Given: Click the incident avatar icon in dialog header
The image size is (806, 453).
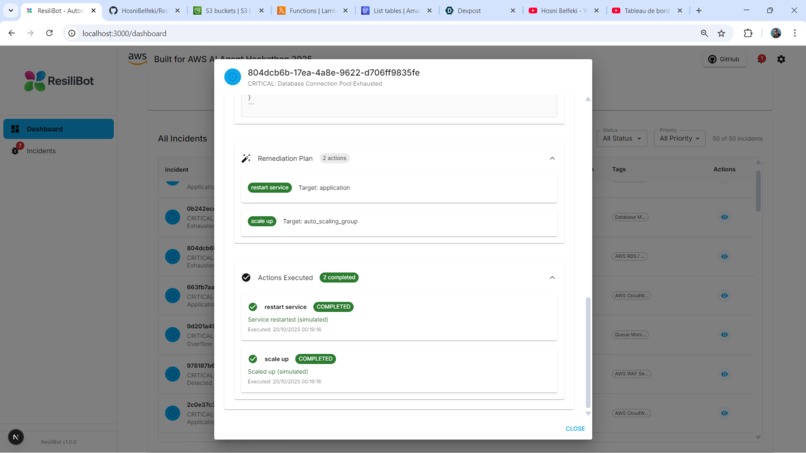Looking at the screenshot, I should (232, 77).
